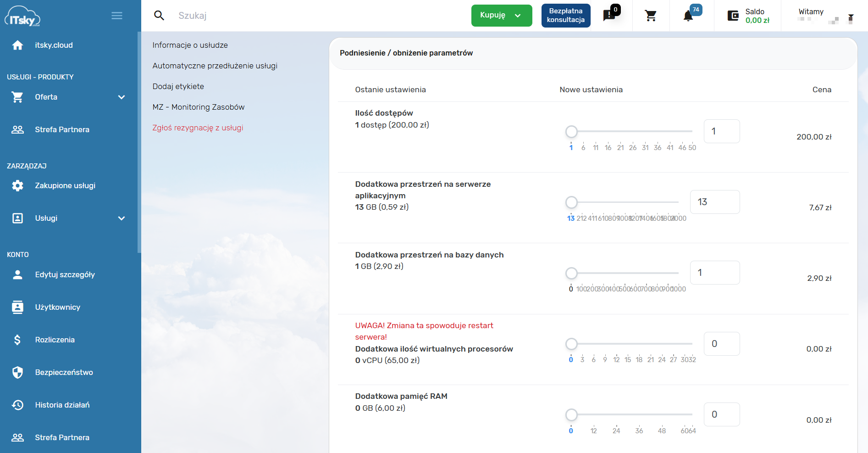
Task: Click the database space slider handle
Action: click(571, 273)
